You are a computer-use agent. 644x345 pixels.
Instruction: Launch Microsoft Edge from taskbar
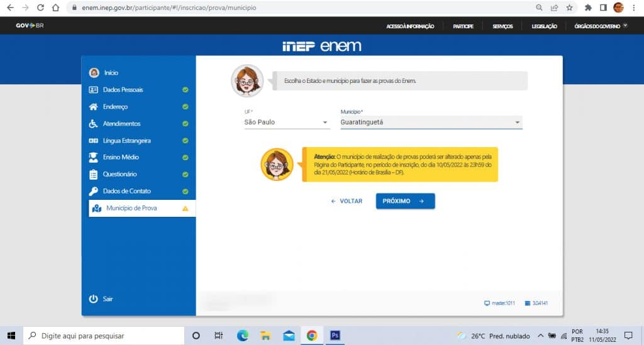pos(242,336)
